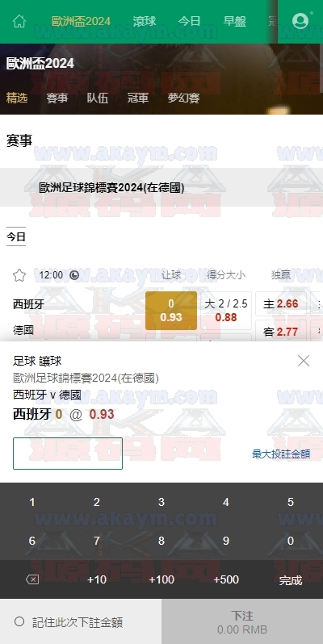Open the 早盤 tab
This screenshot has height=644, width=323.
tap(235, 21)
